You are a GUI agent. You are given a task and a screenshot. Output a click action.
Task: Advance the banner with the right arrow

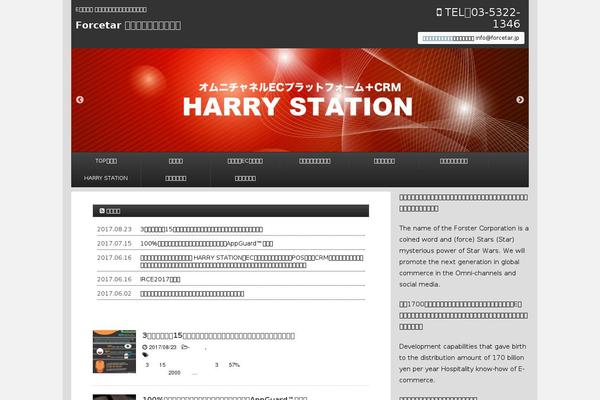pyautogui.click(x=520, y=100)
